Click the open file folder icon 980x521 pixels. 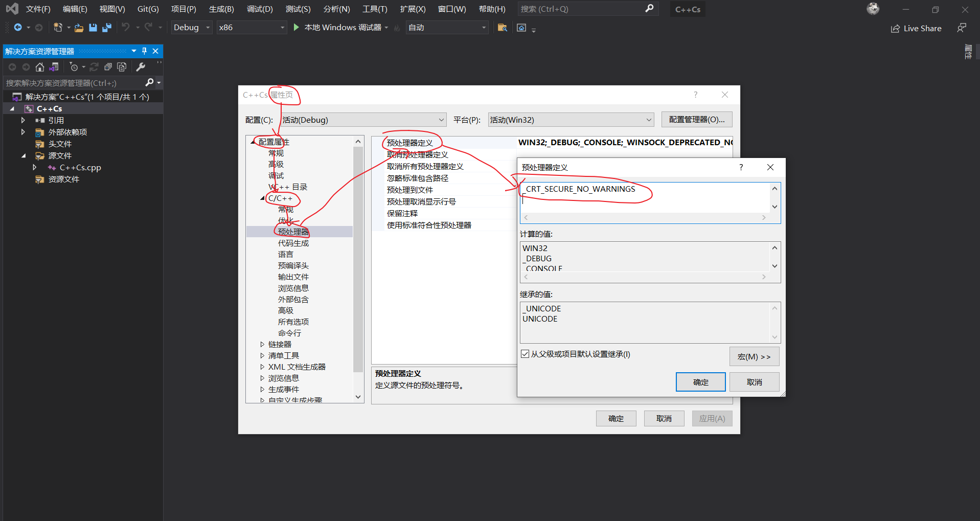tap(79, 28)
